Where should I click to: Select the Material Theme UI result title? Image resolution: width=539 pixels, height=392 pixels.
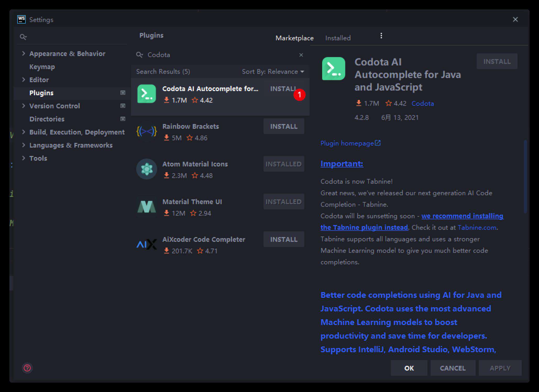[x=192, y=201]
